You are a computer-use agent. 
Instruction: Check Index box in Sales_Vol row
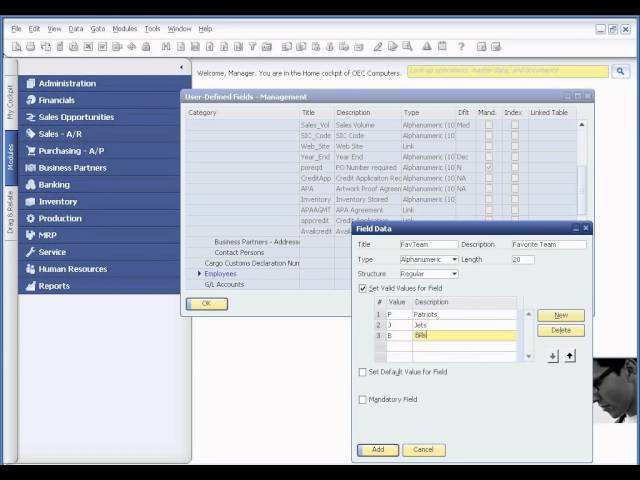click(x=515, y=125)
